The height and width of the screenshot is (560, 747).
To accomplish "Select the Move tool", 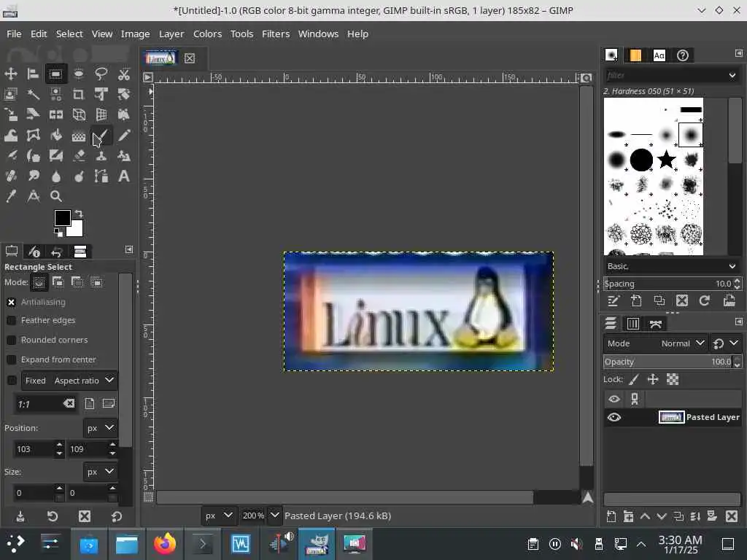I will click(10, 74).
